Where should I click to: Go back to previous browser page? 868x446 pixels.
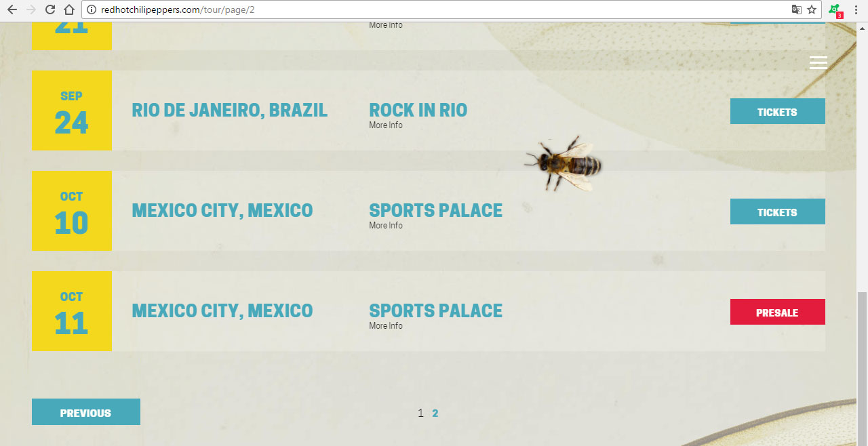click(x=12, y=9)
